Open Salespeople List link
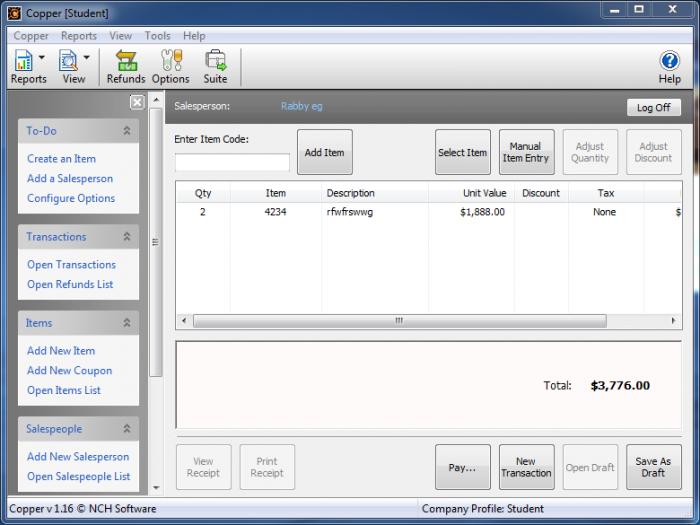 (79, 476)
